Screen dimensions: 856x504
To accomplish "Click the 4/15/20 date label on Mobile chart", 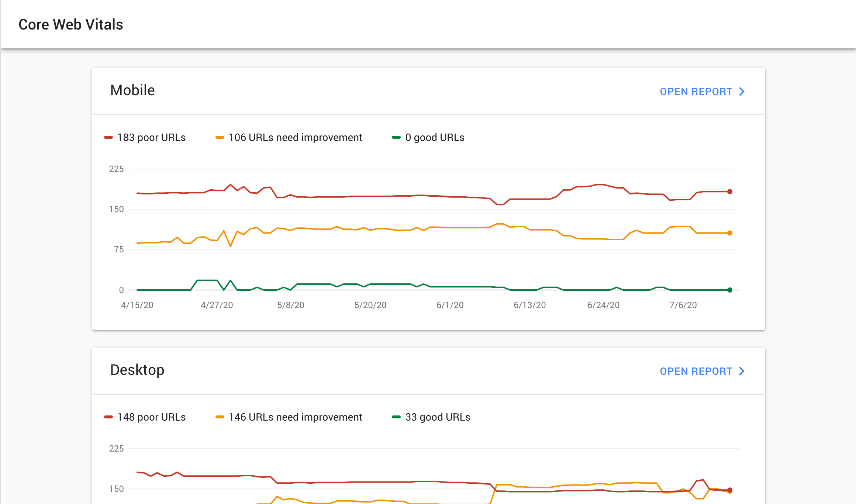I will (x=137, y=305).
